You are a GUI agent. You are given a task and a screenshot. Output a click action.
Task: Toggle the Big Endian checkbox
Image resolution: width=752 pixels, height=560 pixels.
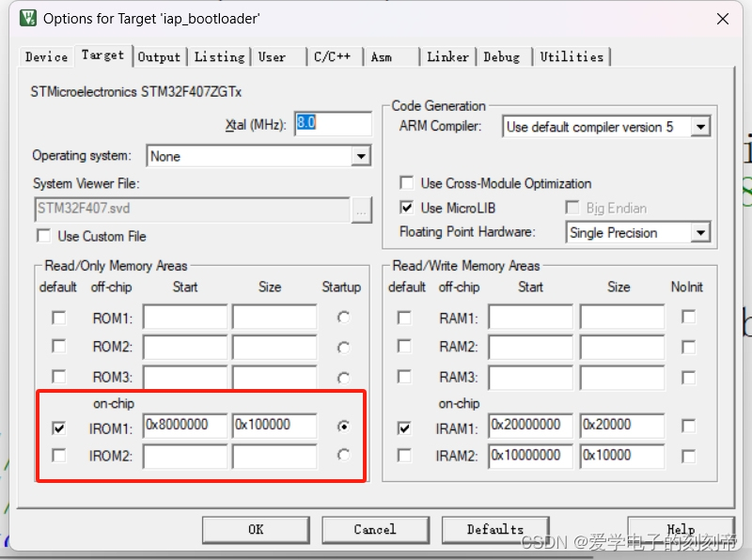[x=572, y=208]
